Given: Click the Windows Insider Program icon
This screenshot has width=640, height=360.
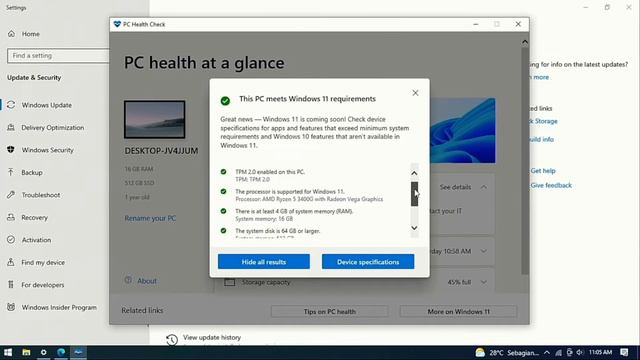Looking at the screenshot, I should 11,307.
